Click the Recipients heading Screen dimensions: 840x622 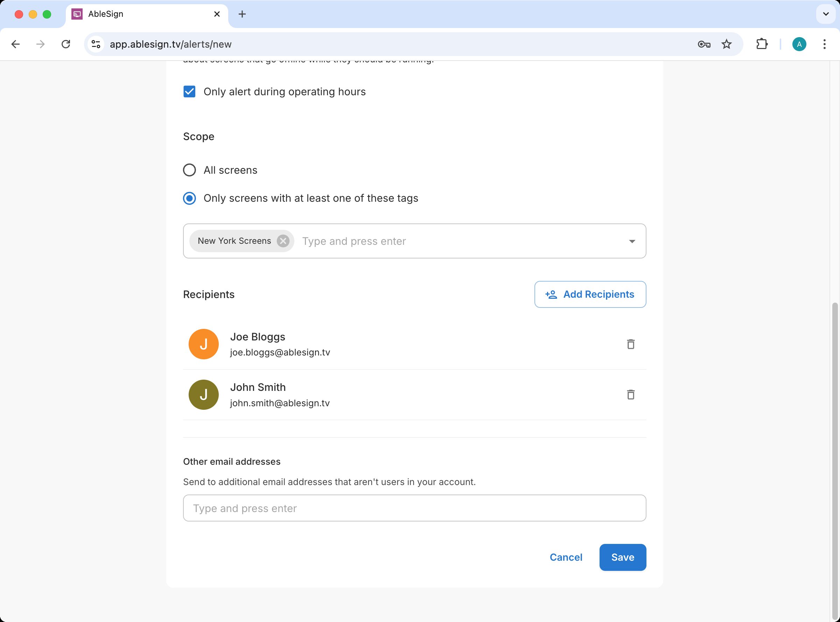point(209,295)
